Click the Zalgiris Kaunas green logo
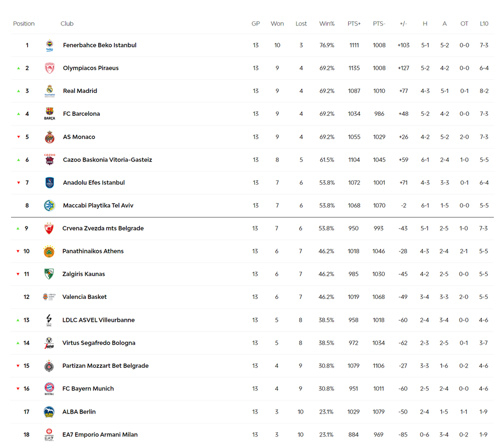 point(49,274)
